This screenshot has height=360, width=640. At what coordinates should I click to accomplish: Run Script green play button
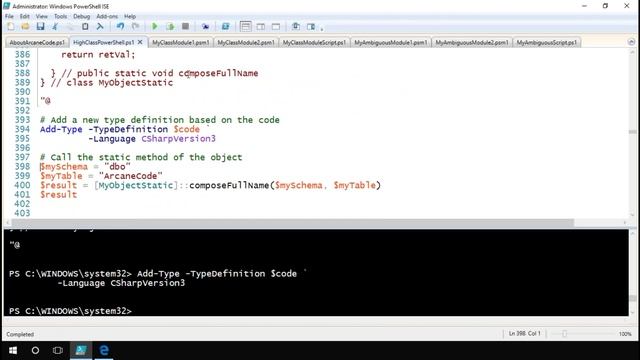pos(155,27)
